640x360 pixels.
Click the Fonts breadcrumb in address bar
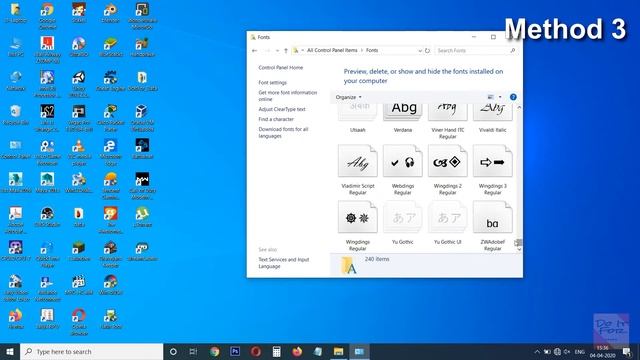coord(372,50)
